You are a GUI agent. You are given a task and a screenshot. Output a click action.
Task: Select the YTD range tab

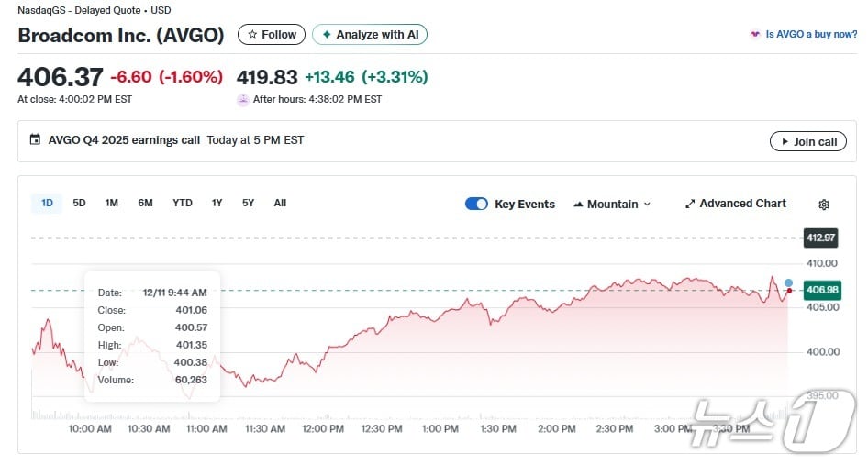(183, 203)
